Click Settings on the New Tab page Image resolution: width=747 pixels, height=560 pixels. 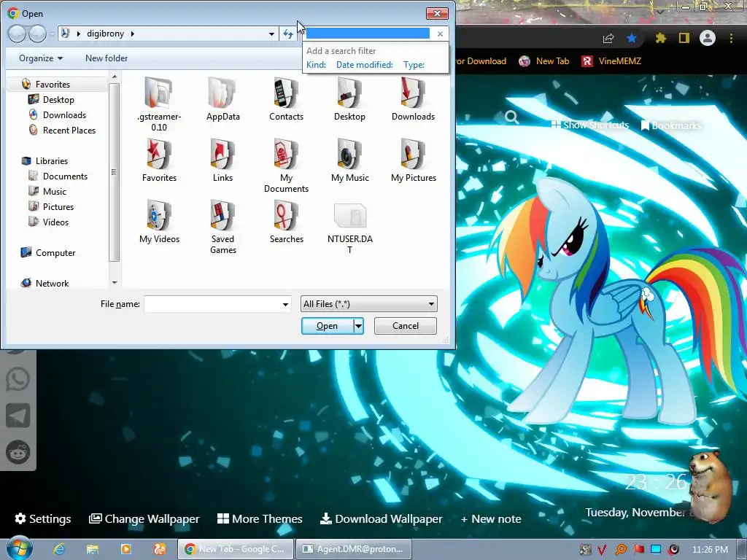pos(43,518)
